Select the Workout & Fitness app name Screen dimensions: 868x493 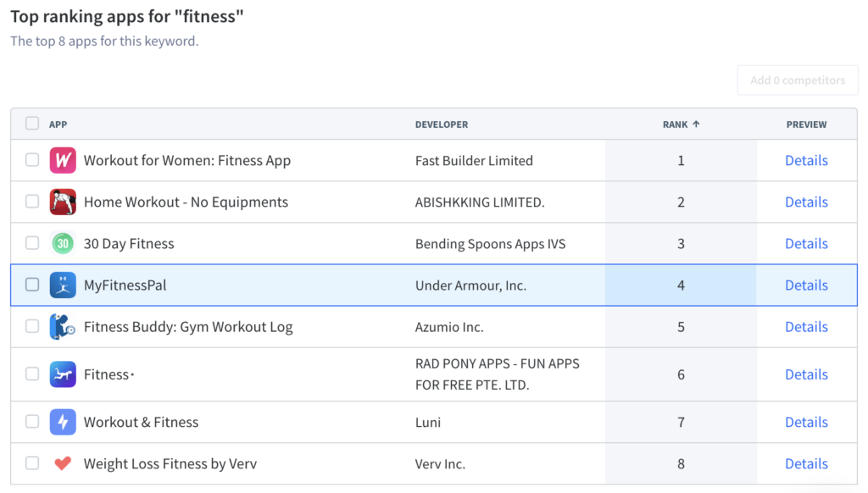tap(142, 422)
